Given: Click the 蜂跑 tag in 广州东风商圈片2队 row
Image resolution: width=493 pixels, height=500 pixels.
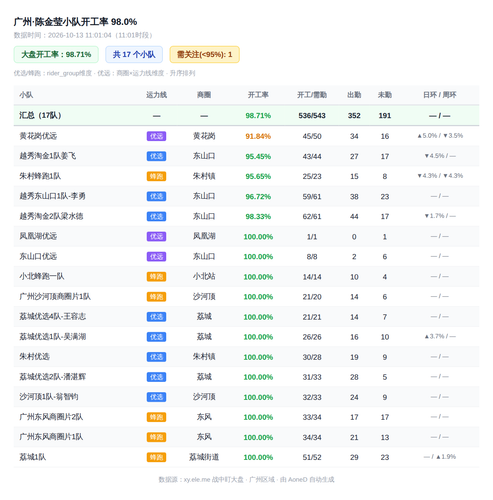Looking at the screenshot, I should (156, 417).
